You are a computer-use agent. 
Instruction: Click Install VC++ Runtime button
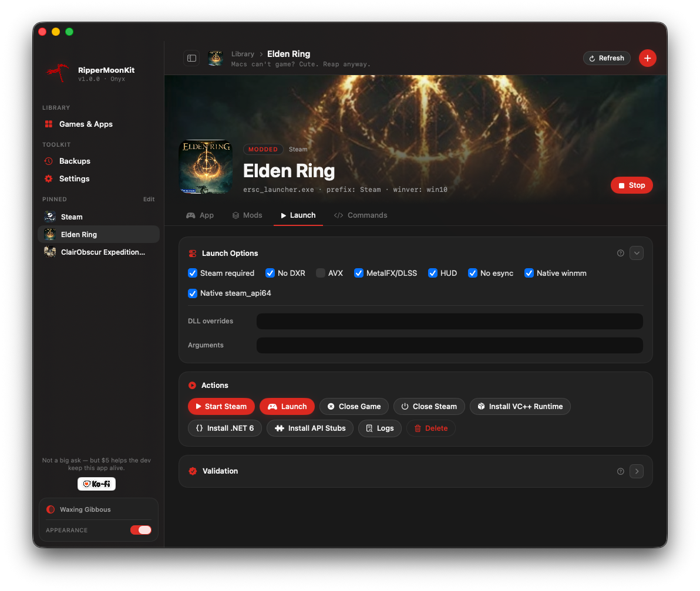tap(520, 407)
